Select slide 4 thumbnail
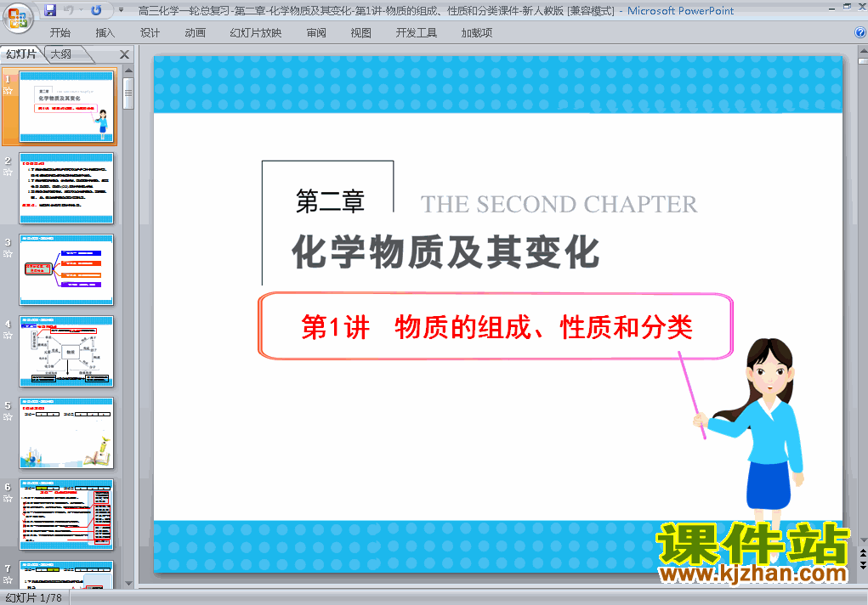The width and height of the screenshot is (868, 605). [66, 351]
